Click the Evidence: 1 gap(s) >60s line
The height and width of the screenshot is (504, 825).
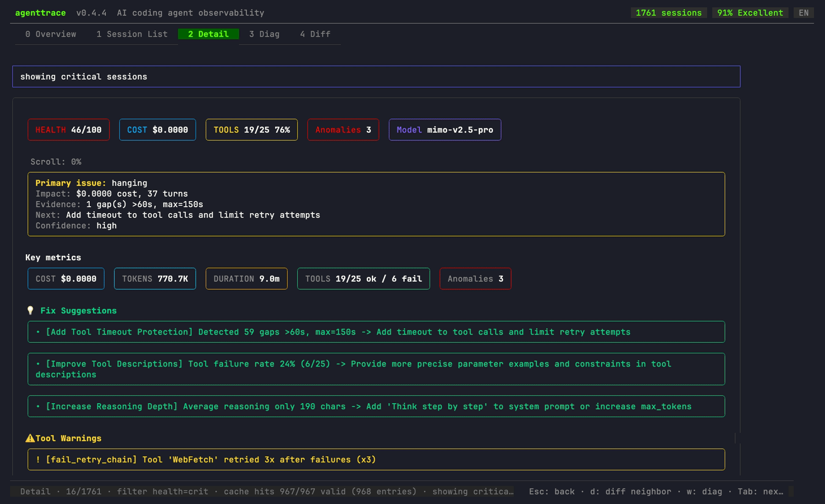click(x=119, y=204)
